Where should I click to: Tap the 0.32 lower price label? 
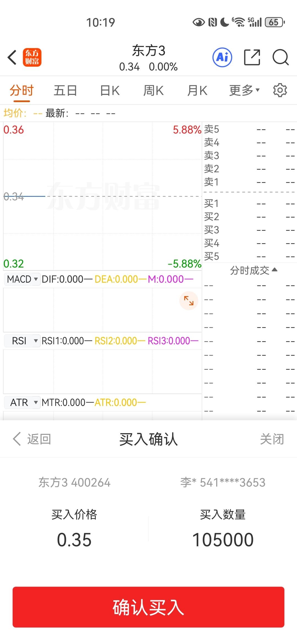coord(13,264)
